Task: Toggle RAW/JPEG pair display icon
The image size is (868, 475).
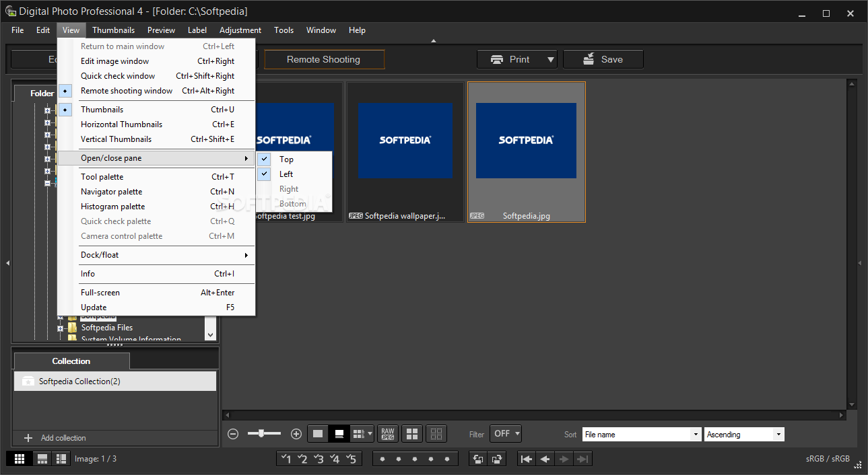Action: pos(387,434)
